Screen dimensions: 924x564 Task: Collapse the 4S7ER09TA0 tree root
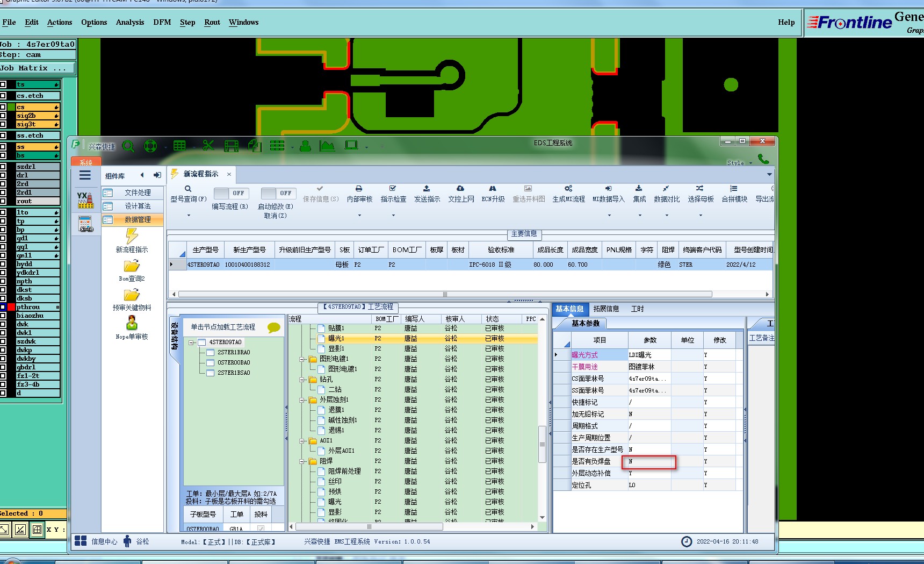pos(191,342)
